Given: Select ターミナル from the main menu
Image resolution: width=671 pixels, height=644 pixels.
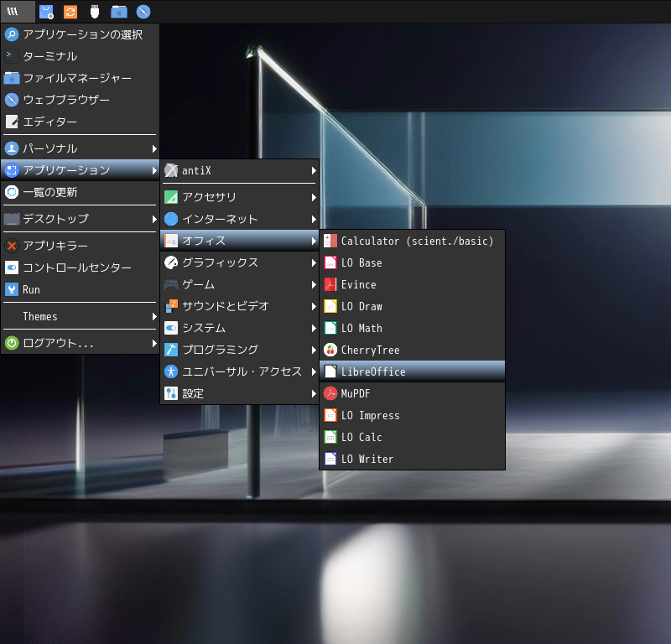Looking at the screenshot, I should tap(50, 56).
